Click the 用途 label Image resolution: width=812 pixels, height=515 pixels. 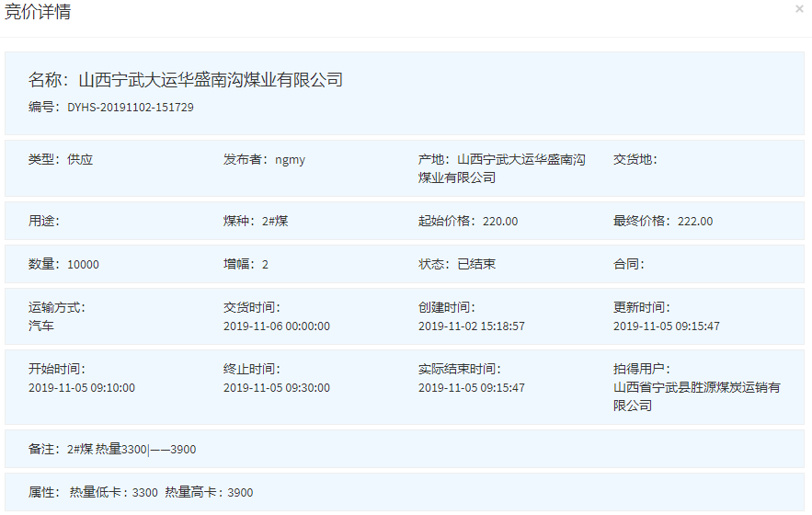(x=44, y=222)
